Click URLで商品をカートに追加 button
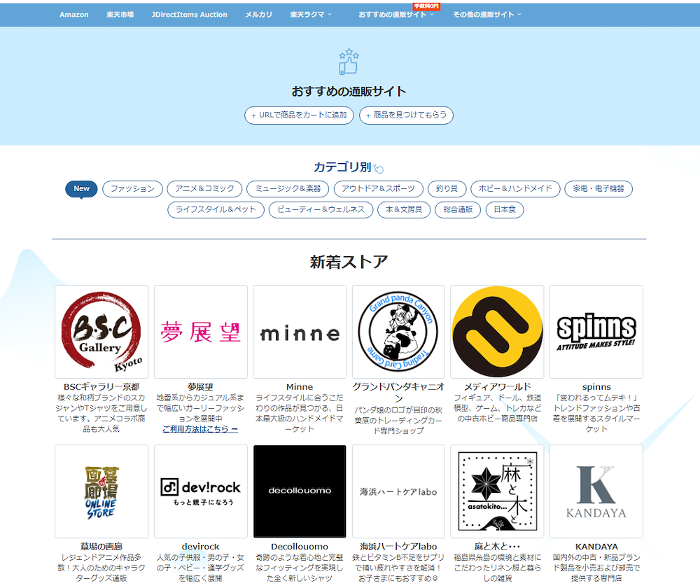Image resolution: width=700 pixels, height=588 pixels. [299, 115]
